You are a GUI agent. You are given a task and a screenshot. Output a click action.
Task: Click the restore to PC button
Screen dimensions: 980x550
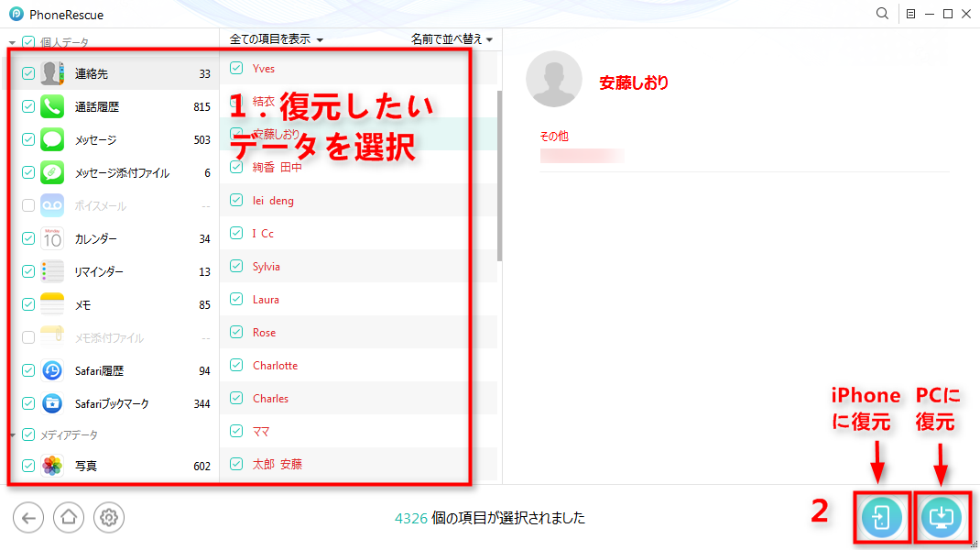click(x=942, y=518)
